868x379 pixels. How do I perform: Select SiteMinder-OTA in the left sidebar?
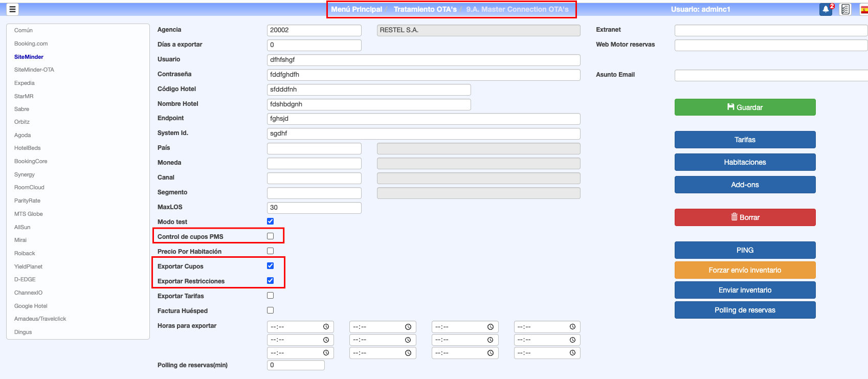[x=34, y=70]
